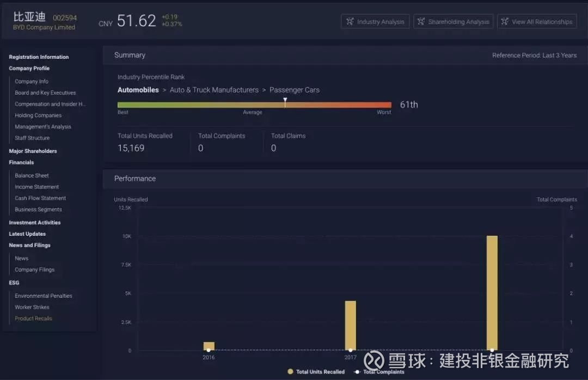Toggle Total Units Recalled legend item

pyautogui.click(x=316, y=372)
